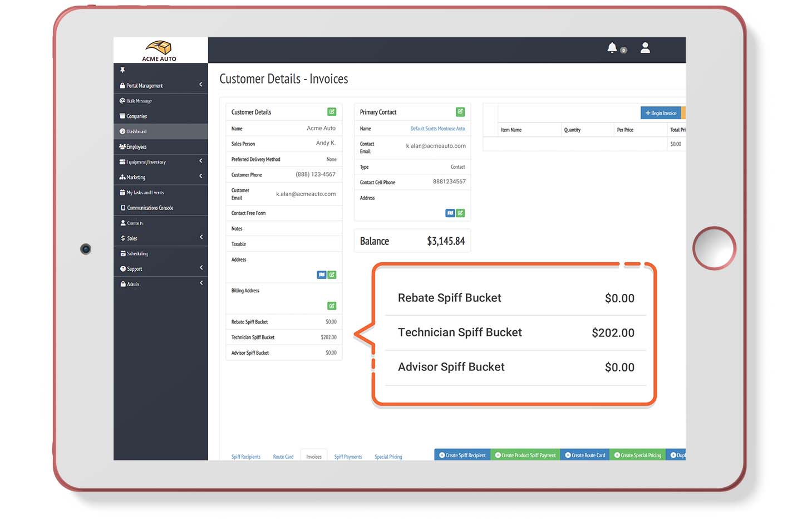Viewport: 812px width, 519px height.
Task: Edit the Primary Contact address
Action: point(460,213)
